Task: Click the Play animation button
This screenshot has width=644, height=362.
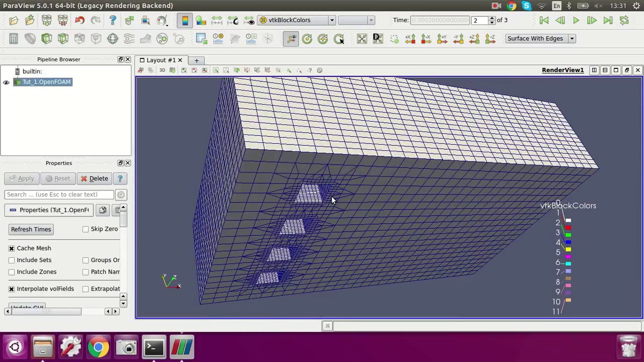Action: [576, 20]
